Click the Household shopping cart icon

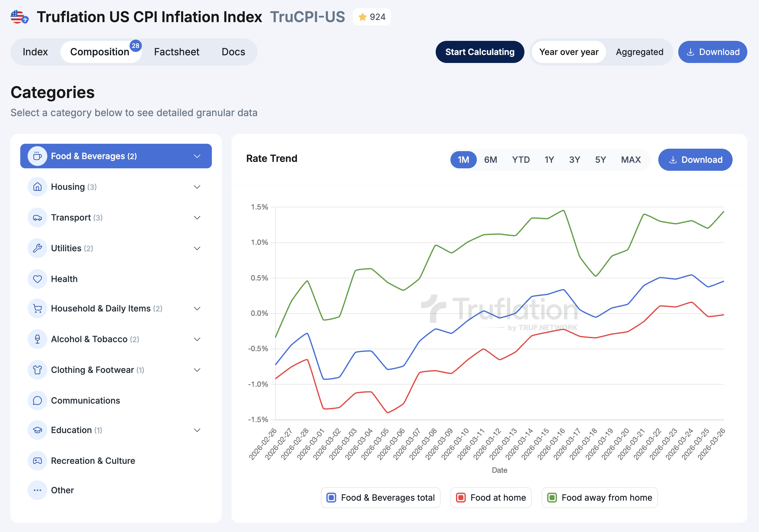[x=37, y=308]
